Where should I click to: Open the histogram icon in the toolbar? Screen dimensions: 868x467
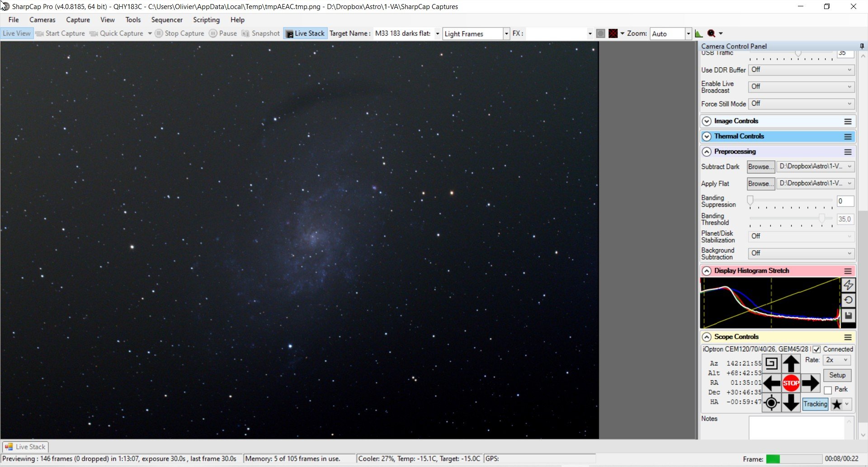(698, 33)
